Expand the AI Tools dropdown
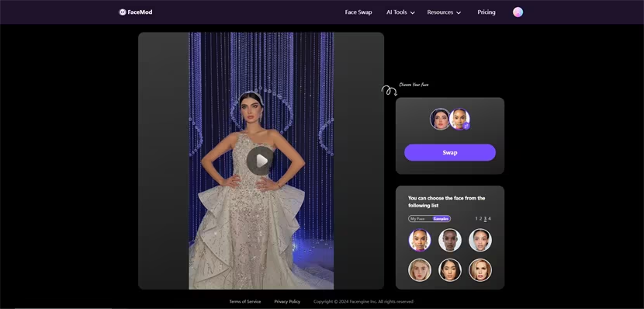The width and height of the screenshot is (644, 309). (400, 12)
